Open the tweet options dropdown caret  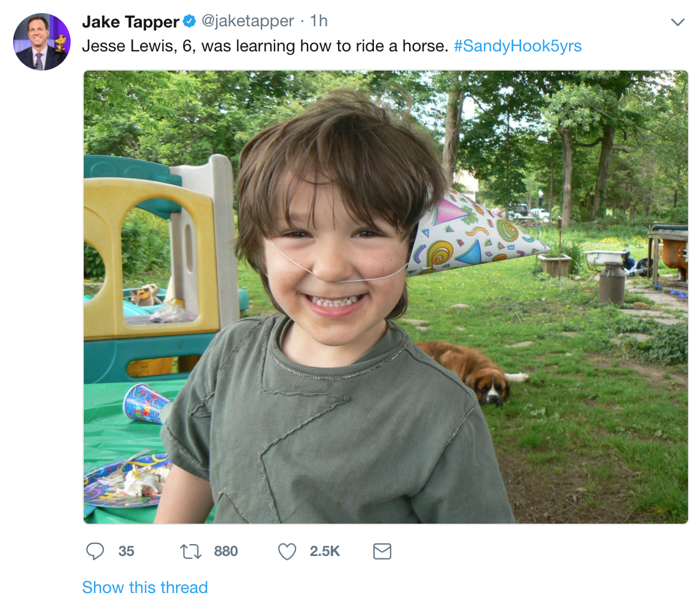point(677,23)
